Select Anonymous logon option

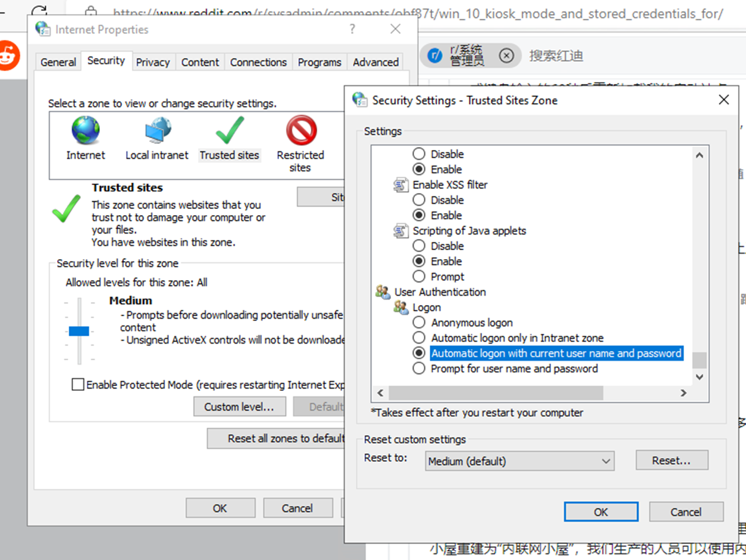pos(419,322)
